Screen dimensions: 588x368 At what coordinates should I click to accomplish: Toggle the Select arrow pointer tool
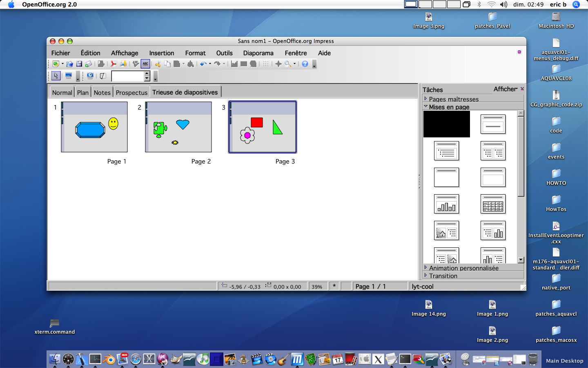coord(56,76)
